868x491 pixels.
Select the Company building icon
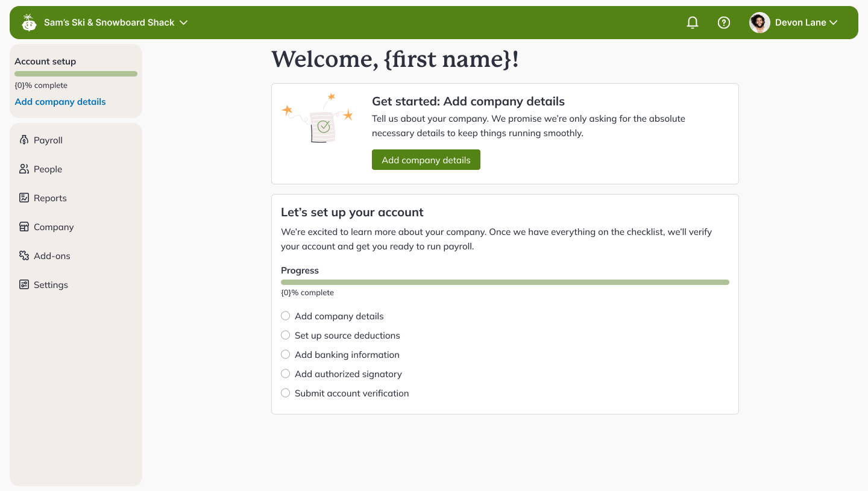(x=24, y=227)
